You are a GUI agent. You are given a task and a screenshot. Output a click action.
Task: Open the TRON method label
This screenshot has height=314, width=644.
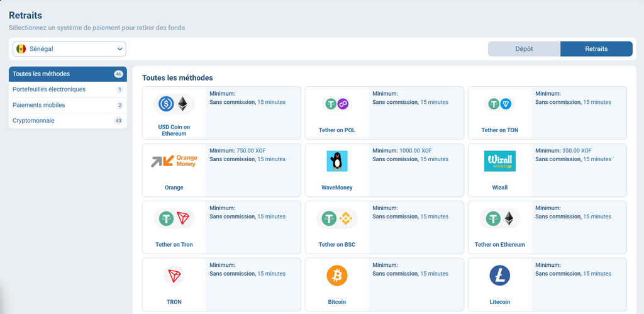coord(174,301)
